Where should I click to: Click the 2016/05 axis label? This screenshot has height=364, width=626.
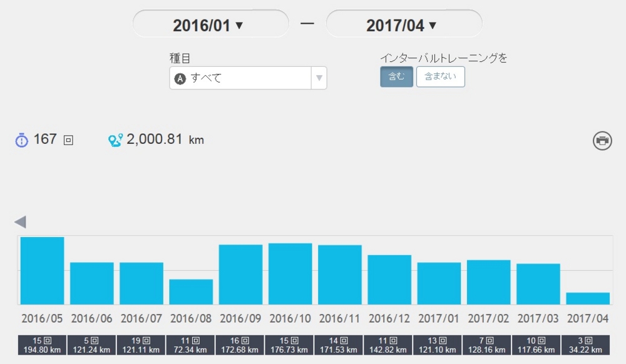tap(42, 318)
